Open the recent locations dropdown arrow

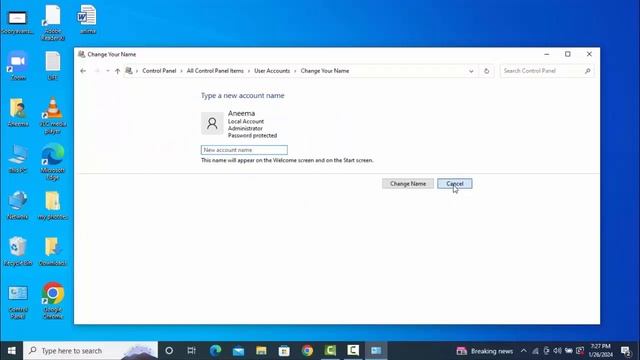(108, 71)
